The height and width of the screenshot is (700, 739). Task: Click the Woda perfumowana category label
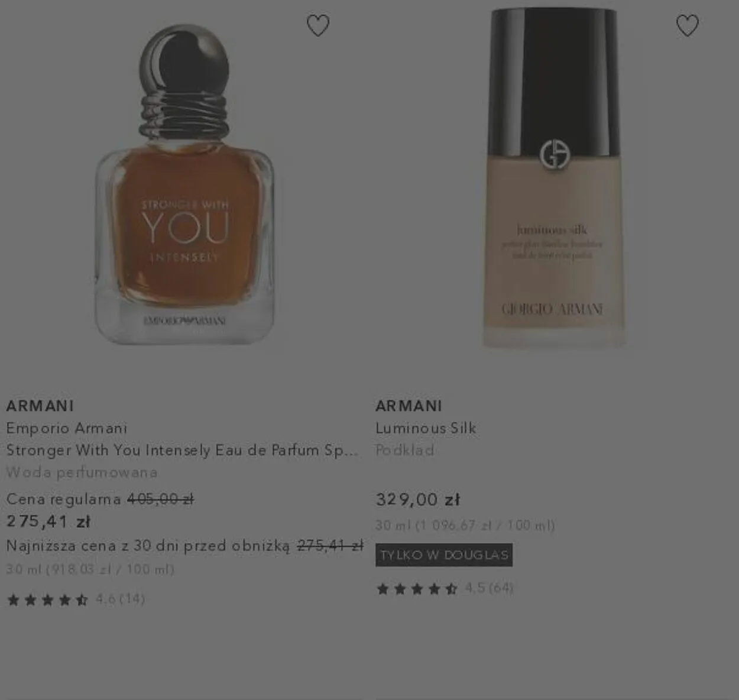tap(82, 472)
